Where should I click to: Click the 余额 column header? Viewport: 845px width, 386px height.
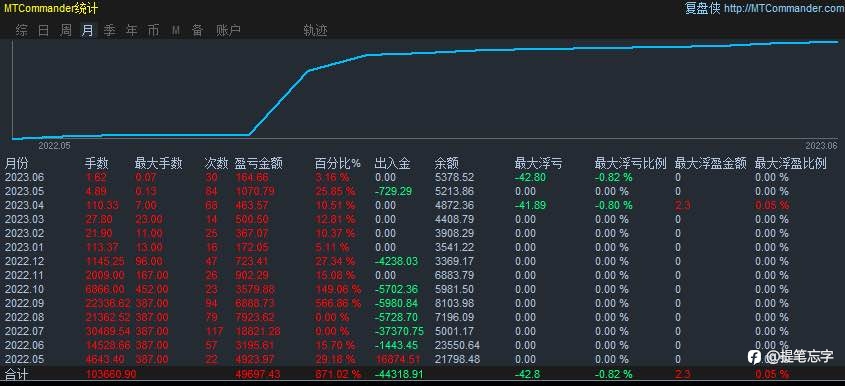(447, 163)
